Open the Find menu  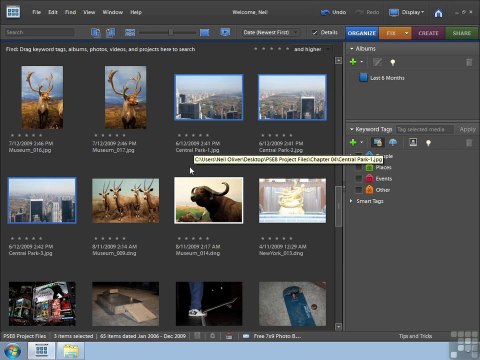(70, 12)
